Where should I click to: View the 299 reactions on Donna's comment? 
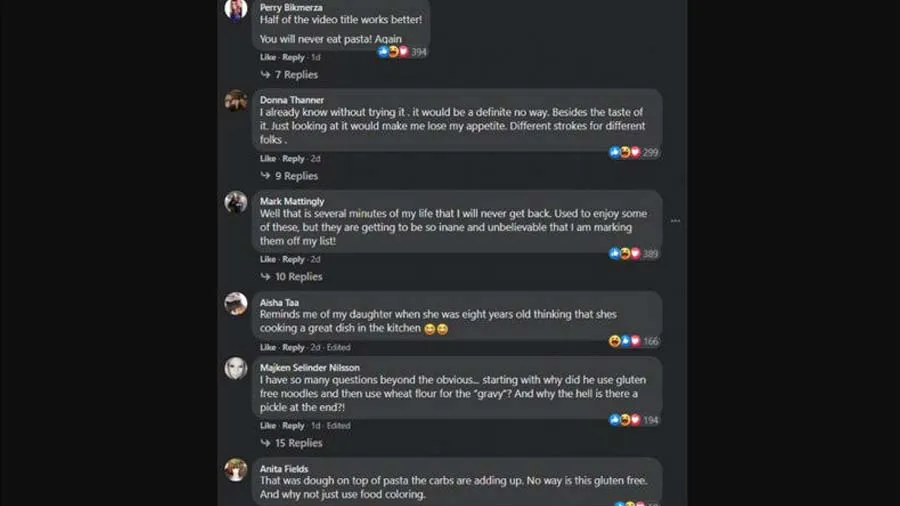pos(635,152)
